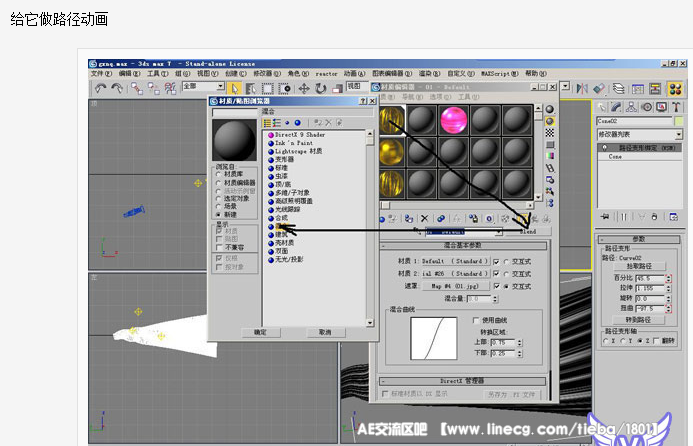Click the 确定 button in browser dialog
This screenshot has height=446, width=693.
click(260, 332)
